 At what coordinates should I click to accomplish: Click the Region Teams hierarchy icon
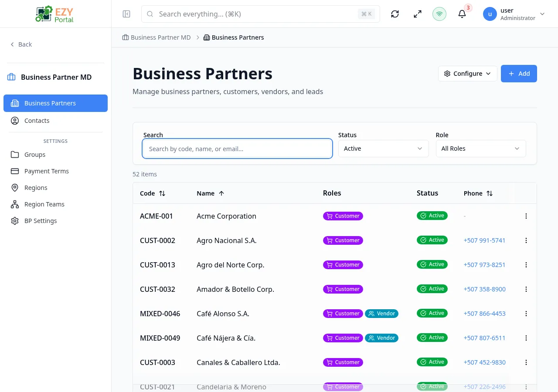15,204
